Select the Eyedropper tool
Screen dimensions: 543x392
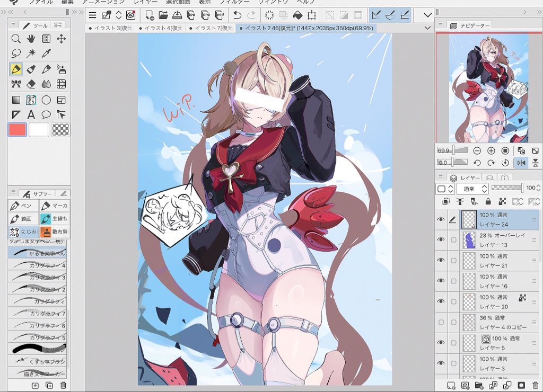click(46, 54)
